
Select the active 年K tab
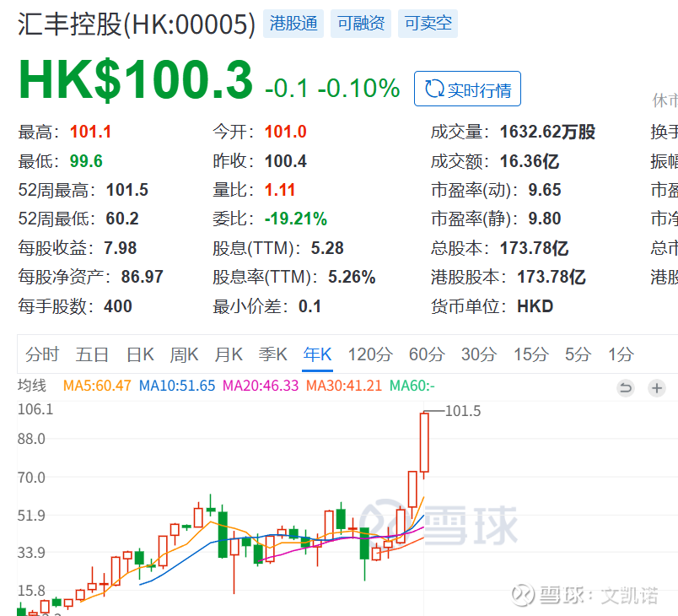[x=317, y=354]
